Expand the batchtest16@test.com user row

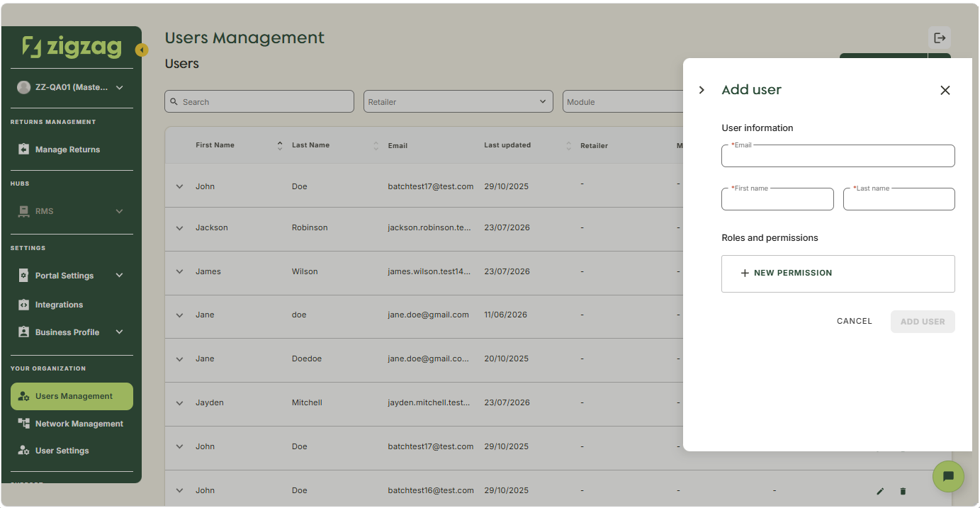179,490
